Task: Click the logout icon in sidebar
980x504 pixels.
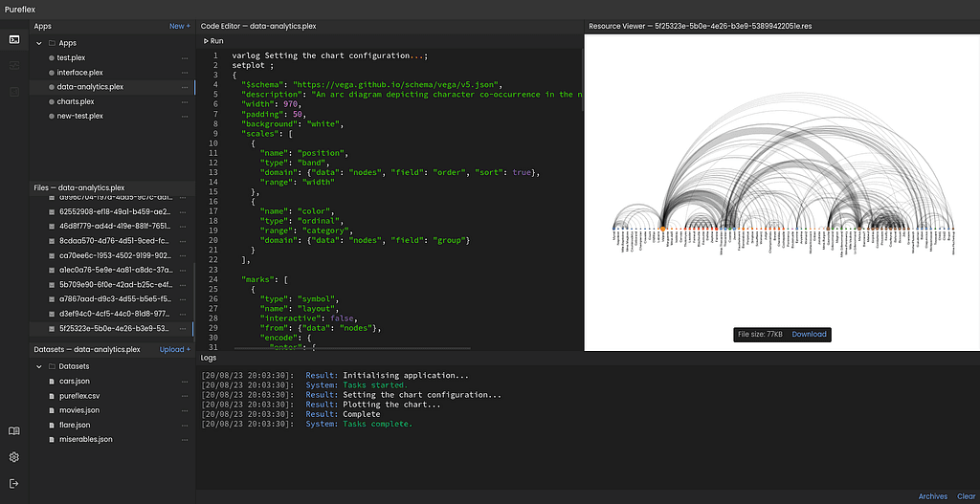Action: click(13, 483)
